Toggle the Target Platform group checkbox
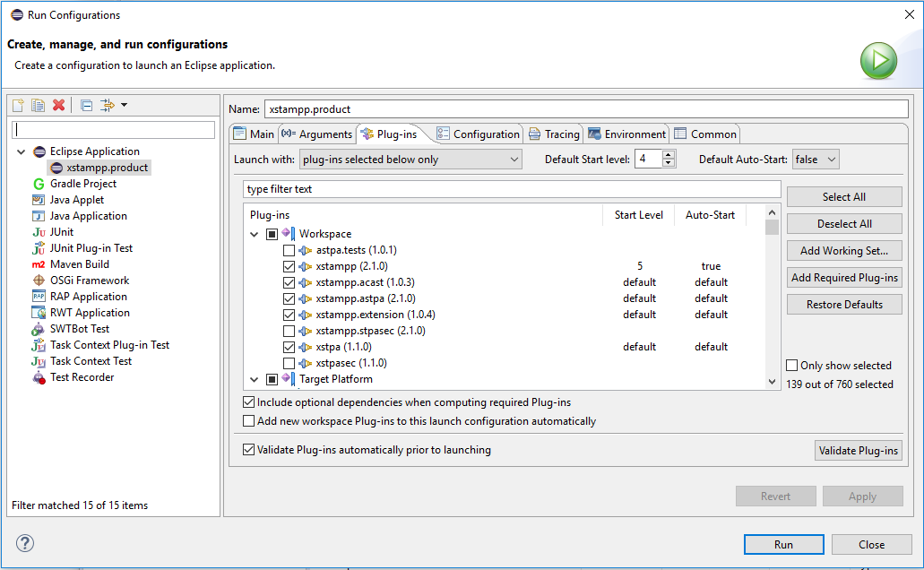The width and height of the screenshot is (924, 570). coord(272,380)
